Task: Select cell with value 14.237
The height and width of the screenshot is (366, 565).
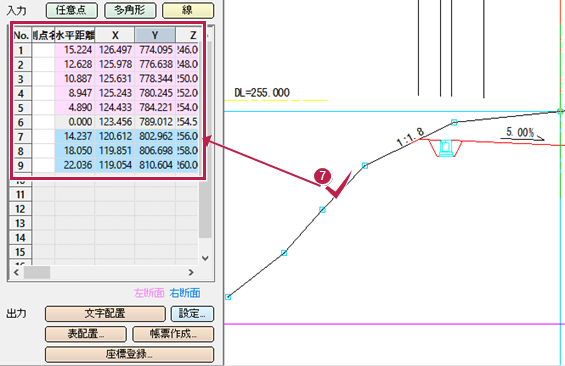Action: coord(75,137)
